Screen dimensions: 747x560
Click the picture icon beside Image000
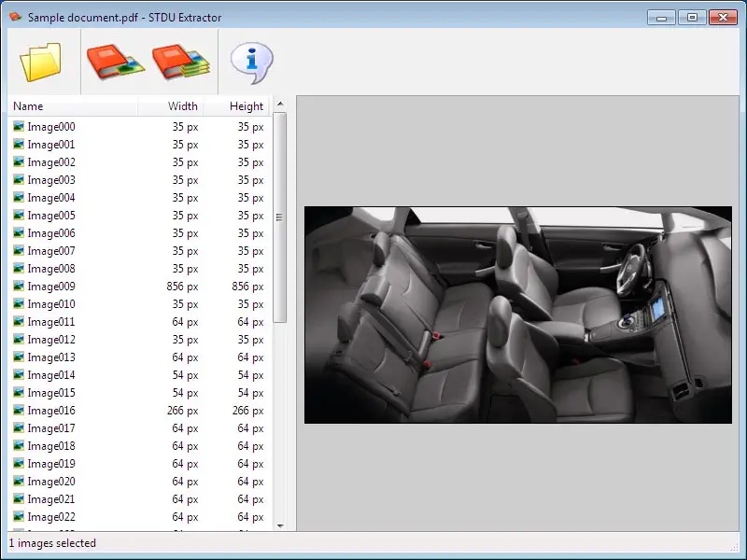point(19,126)
